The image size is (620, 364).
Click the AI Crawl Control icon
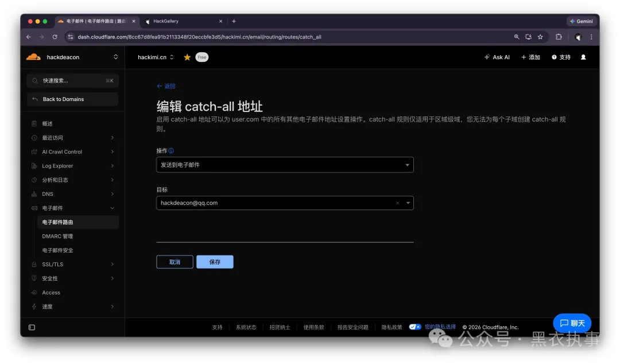34,152
